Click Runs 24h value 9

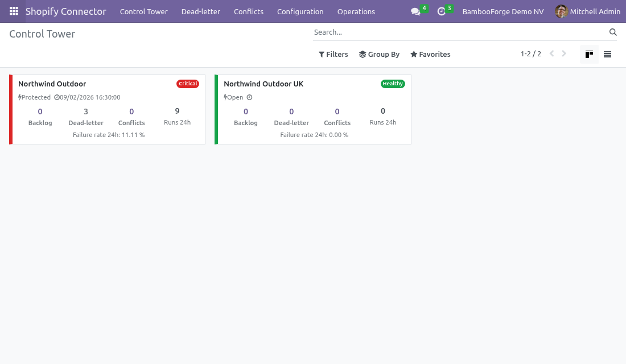(x=177, y=111)
